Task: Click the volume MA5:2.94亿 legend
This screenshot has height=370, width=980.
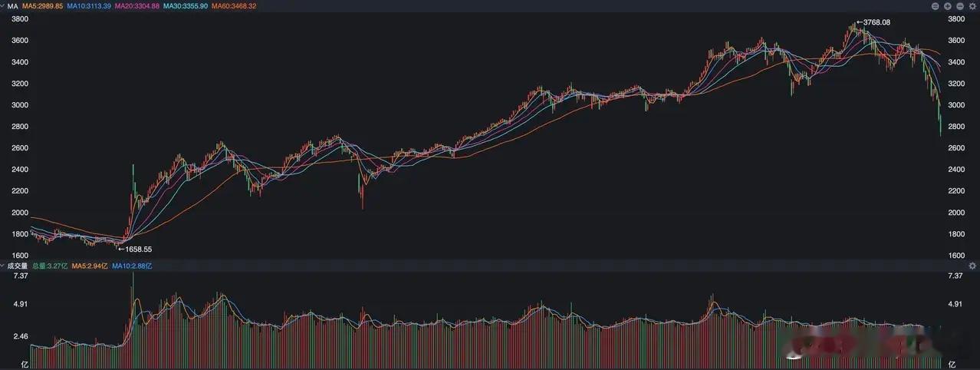Action: click(90, 266)
